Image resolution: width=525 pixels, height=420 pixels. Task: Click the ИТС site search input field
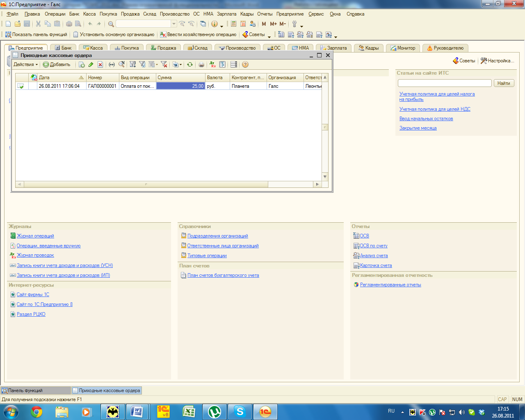coord(445,83)
